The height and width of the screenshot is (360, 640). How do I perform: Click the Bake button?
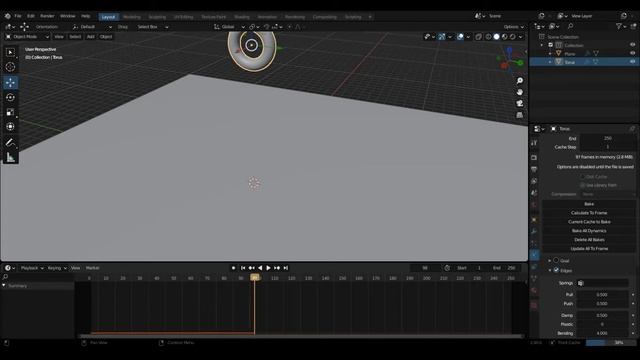[x=589, y=204]
